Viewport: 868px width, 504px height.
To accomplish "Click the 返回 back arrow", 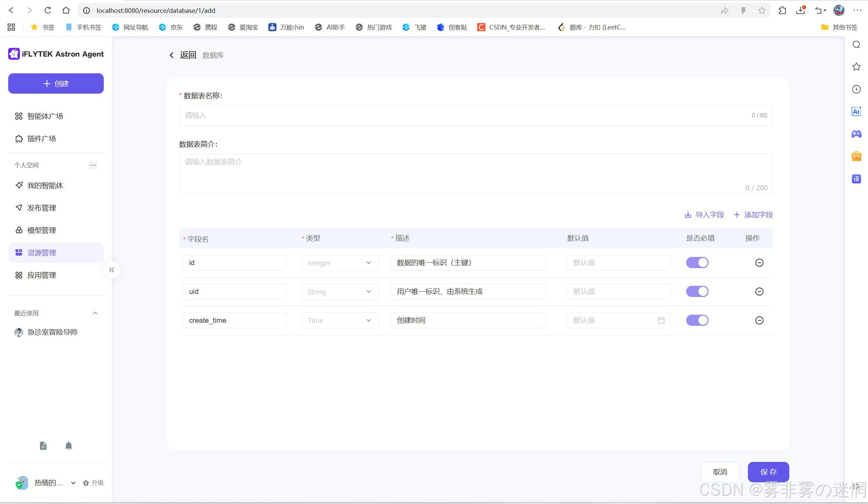I will click(172, 55).
